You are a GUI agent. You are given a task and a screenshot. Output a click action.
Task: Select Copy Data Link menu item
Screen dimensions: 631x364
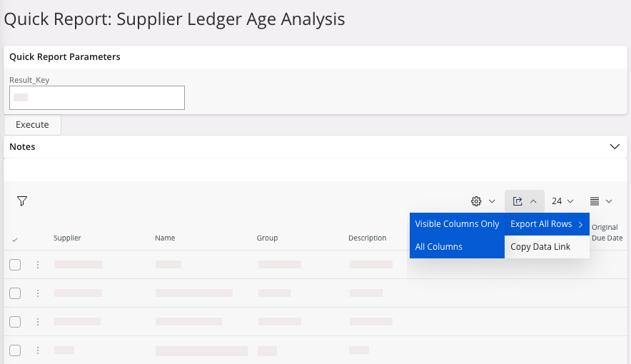tap(540, 247)
